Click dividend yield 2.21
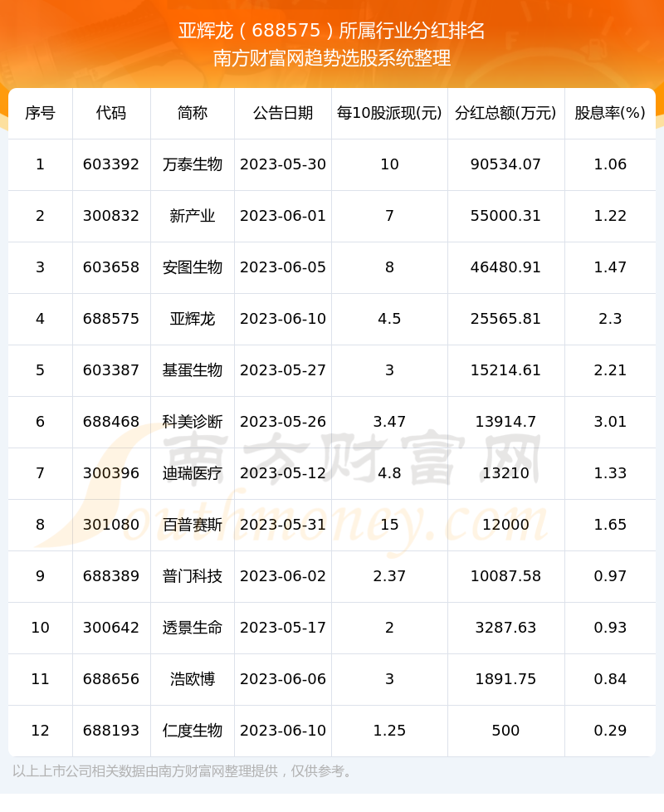 [x=610, y=370]
